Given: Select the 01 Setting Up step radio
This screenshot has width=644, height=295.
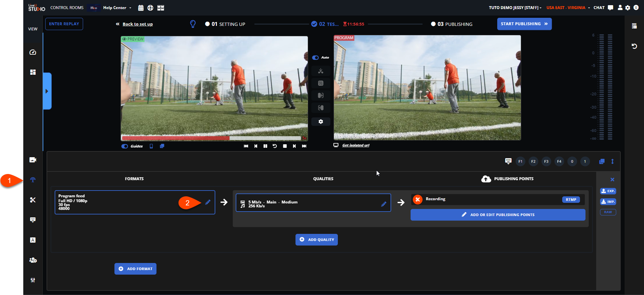Looking at the screenshot, I should click(207, 24).
